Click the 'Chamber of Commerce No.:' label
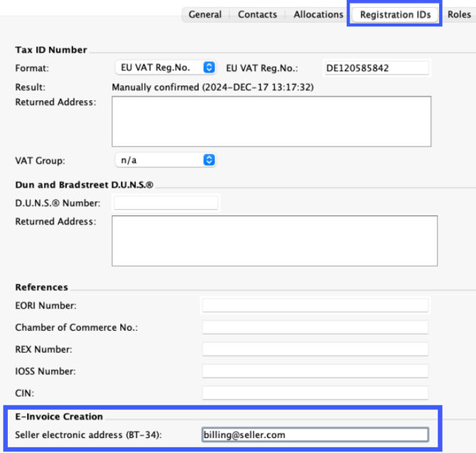The height and width of the screenshot is (453, 476). pos(77,328)
